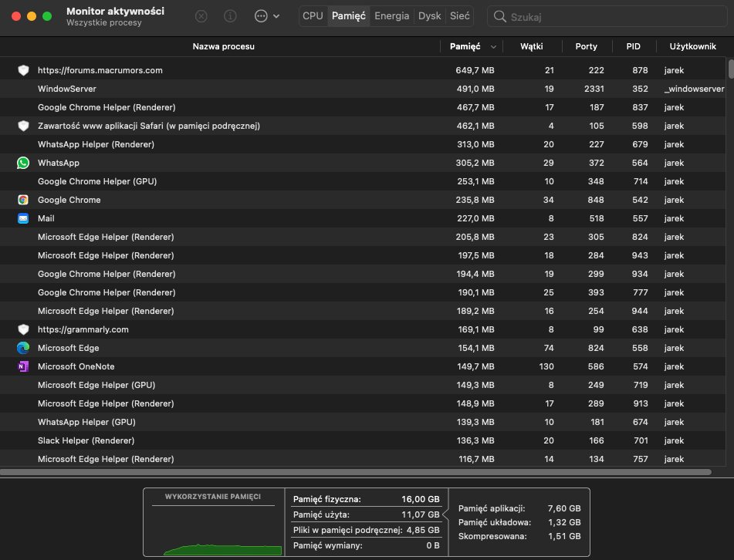The width and height of the screenshot is (734, 560).
Task: Switch to the CPU tab
Action: click(x=313, y=16)
